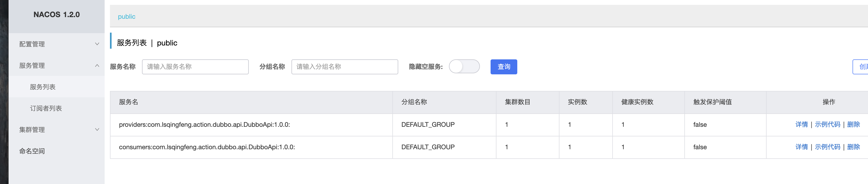Go to 命名空间 menu item
868x184 pixels.
32,151
